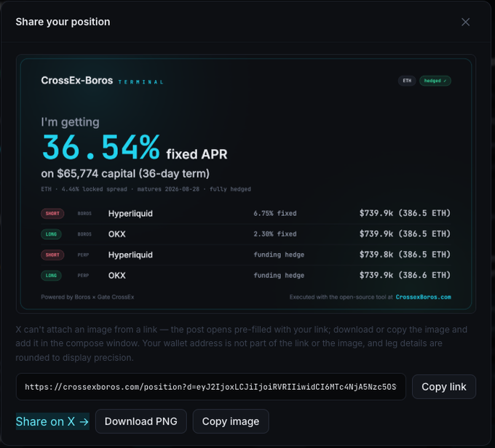495x448 pixels.
Task: Click the Copy link button
Action: point(444,387)
